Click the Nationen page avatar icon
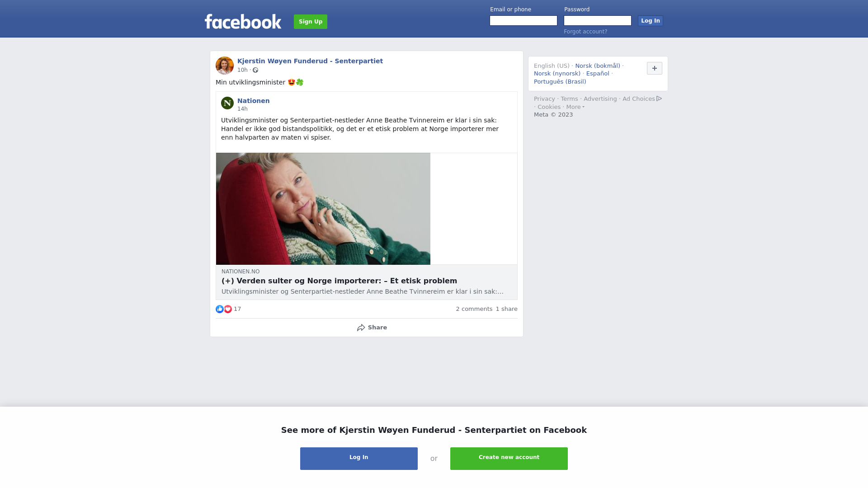Screen dimensions: 868x488 [227, 103]
